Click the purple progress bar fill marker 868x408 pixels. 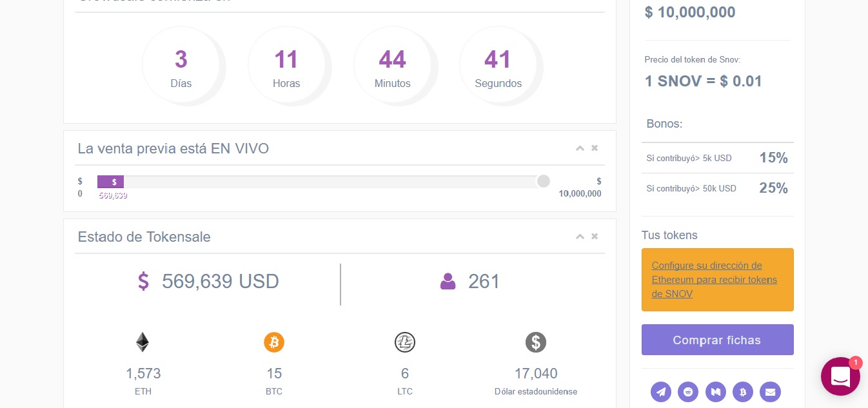click(110, 182)
